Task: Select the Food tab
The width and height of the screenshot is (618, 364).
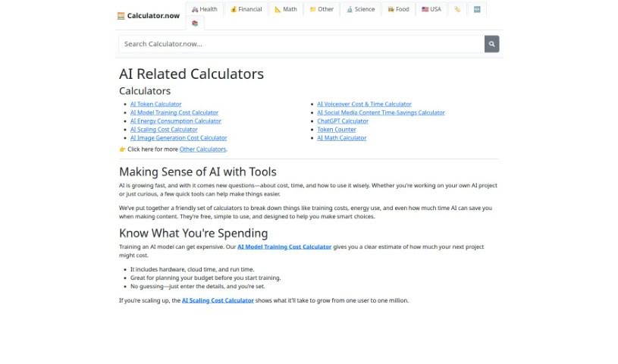Action: tap(398, 9)
